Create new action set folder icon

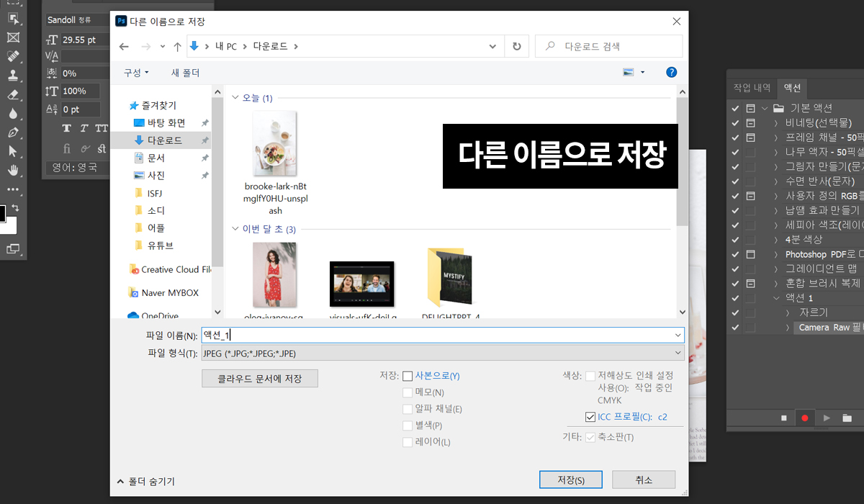coord(847,418)
